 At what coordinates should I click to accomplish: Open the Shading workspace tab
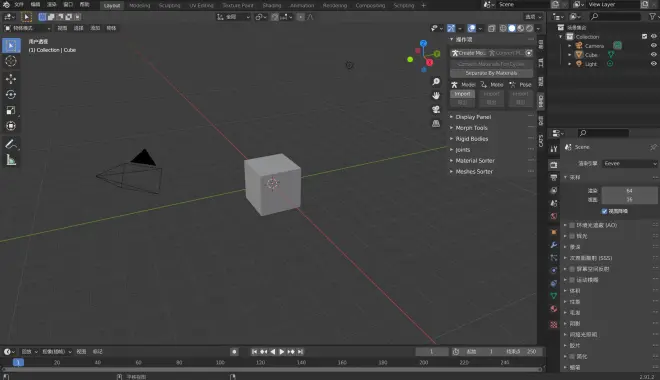tap(272, 5)
